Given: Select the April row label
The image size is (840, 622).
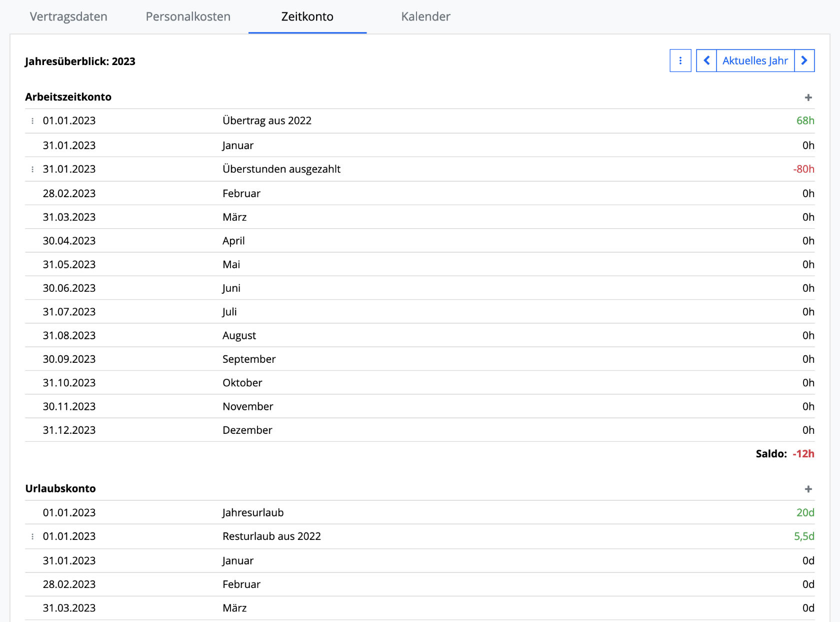Looking at the screenshot, I should [x=233, y=241].
